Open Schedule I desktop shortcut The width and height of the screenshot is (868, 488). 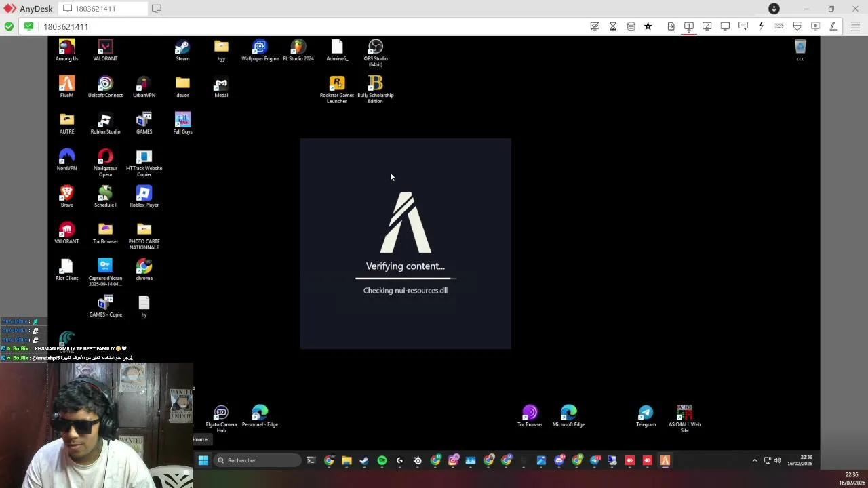tap(105, 197)
